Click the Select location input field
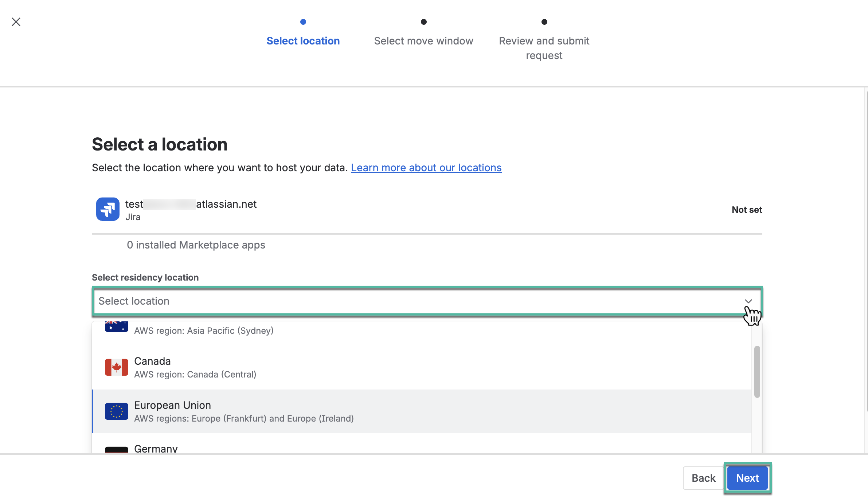The image size is (868, 497). point(427,301)
